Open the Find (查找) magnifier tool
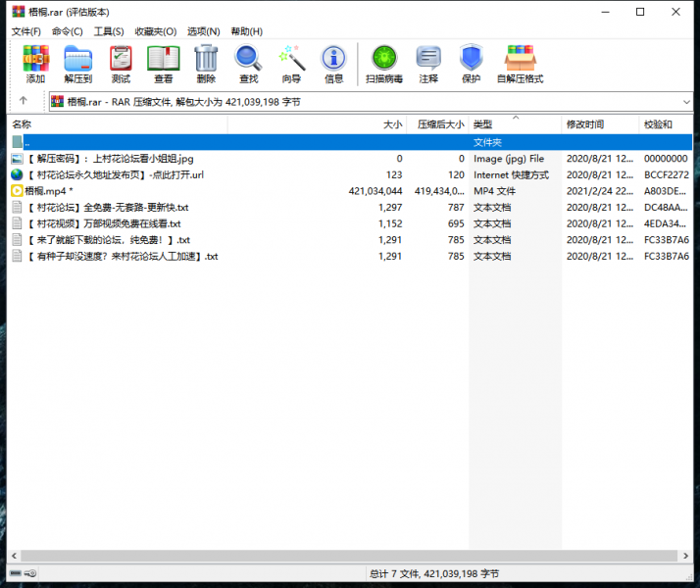700x588 pixels. click(x=248, y=64)
